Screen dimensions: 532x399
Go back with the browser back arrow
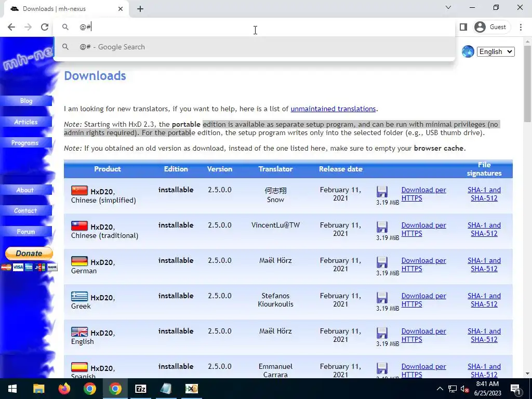tap(11, 27)
